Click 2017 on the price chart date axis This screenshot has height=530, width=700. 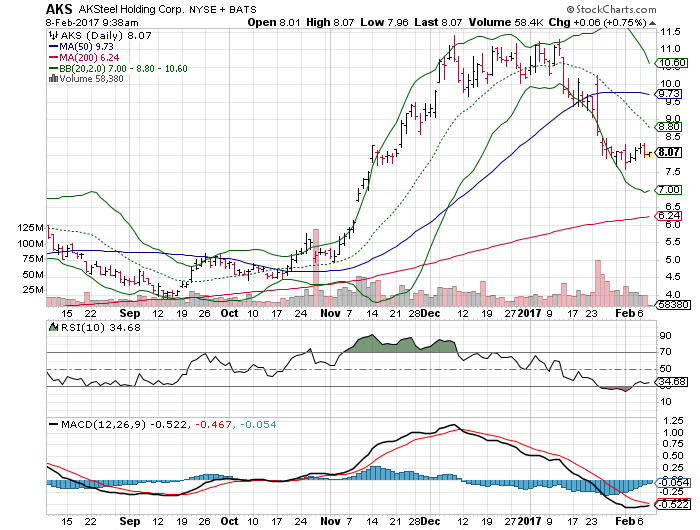coord(529,313)
